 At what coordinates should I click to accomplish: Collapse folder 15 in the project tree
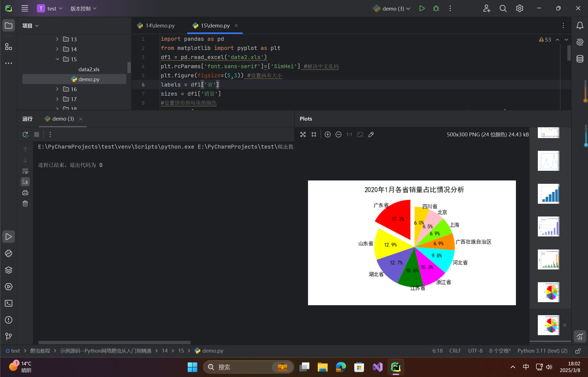tap(57, 59)
